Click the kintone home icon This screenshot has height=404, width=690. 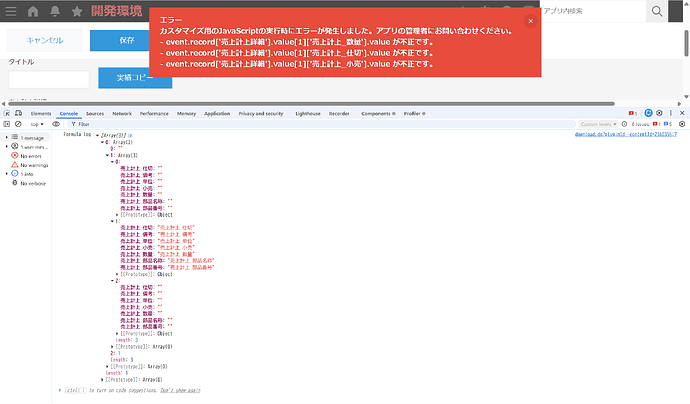(x=33, y=11)
